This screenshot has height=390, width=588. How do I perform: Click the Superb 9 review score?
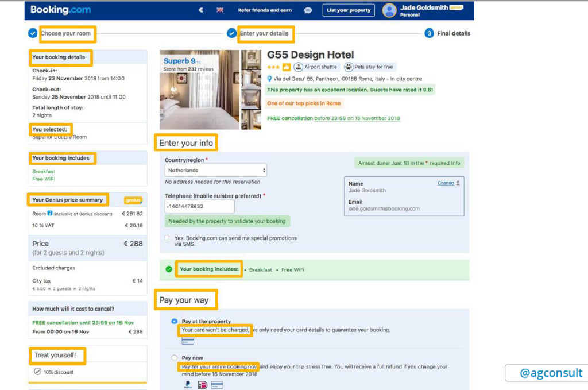click(x=182, y=61)
